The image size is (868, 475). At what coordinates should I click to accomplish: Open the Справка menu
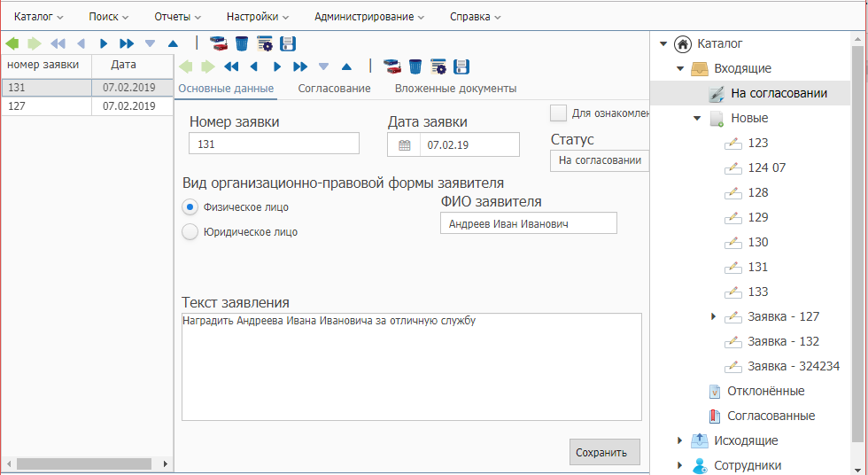pos(475,17)
